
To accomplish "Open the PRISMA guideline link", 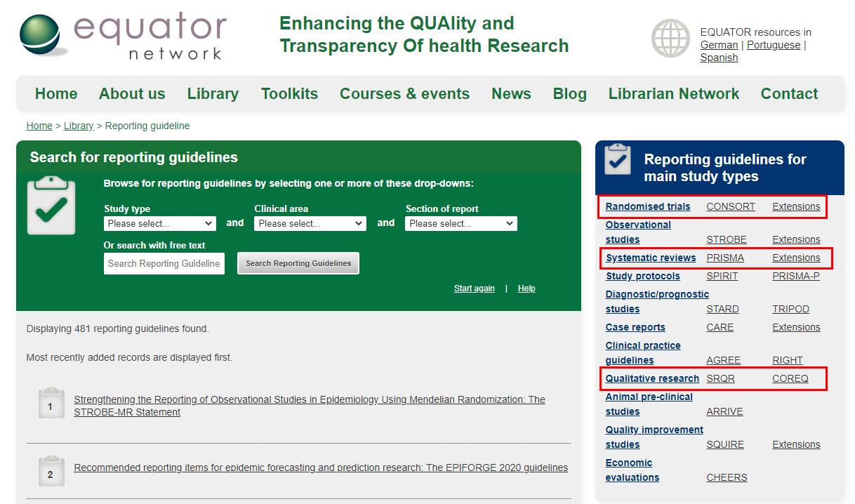I will [725, 258].
